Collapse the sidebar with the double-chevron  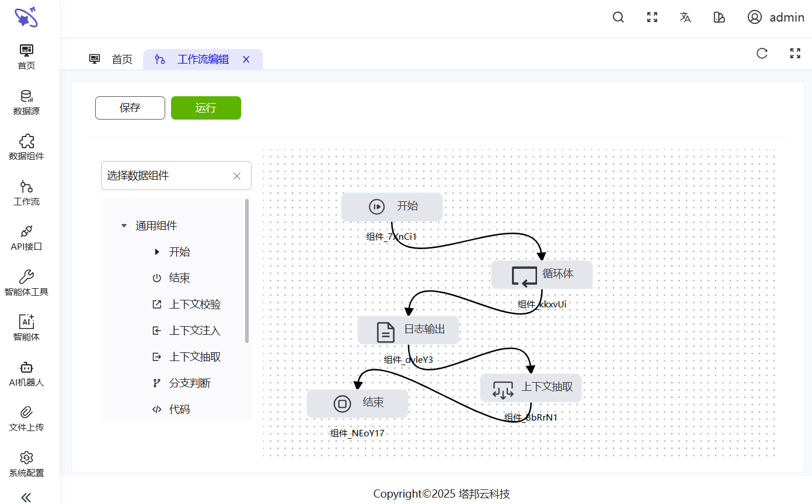26,497
